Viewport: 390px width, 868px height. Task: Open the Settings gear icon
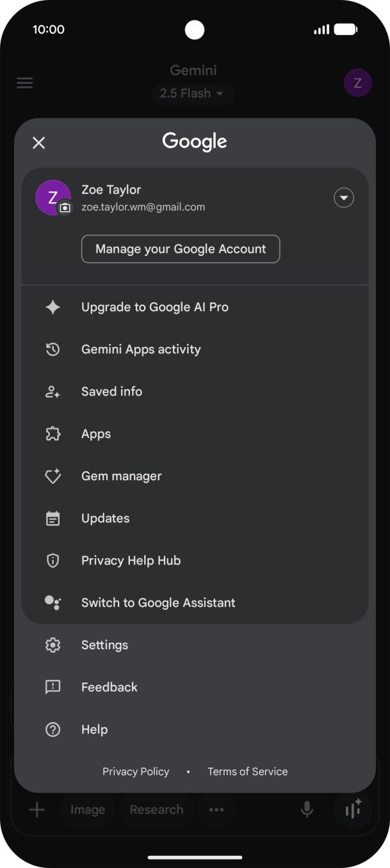coord(53,645)
